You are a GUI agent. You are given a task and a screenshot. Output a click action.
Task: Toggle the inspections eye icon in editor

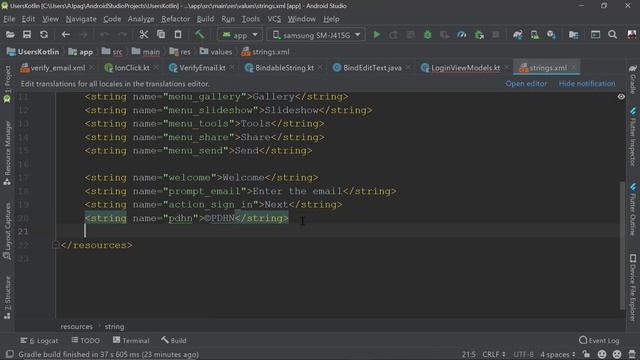621,97
